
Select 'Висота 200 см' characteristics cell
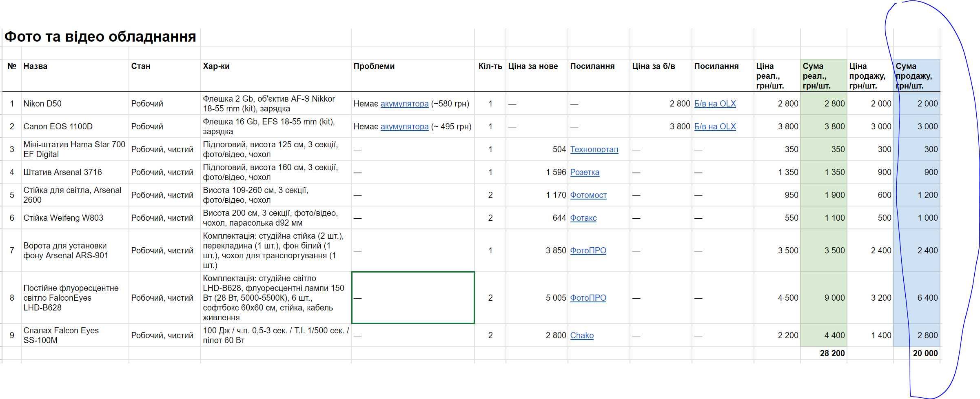pyautogui.click(x=276, y=218)
